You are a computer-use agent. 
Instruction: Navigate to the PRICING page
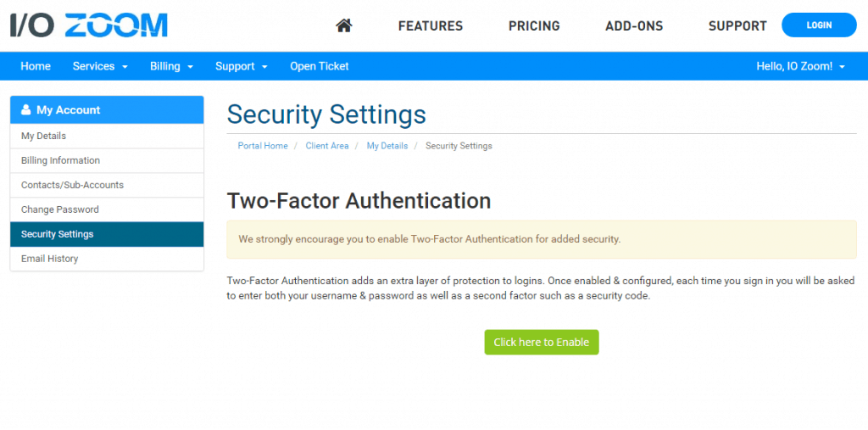tap(534, 26)
